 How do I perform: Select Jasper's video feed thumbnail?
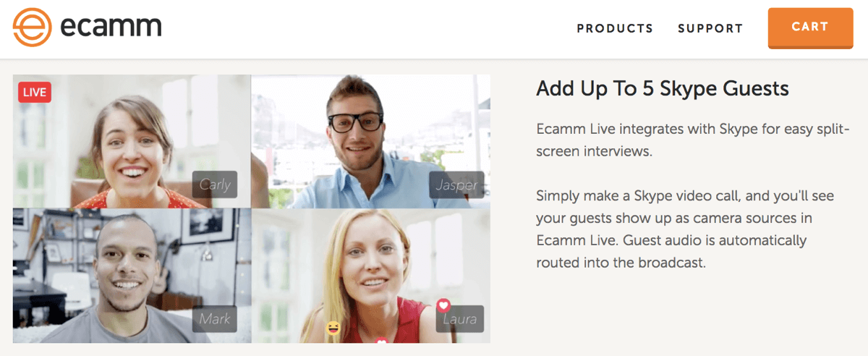tap(371, 140)
